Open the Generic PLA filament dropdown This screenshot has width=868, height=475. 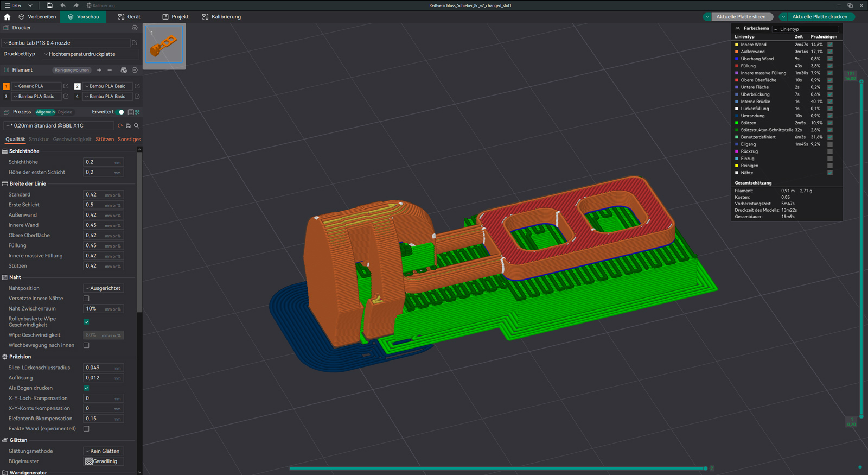pyautogui.click(x=36, y=86)
